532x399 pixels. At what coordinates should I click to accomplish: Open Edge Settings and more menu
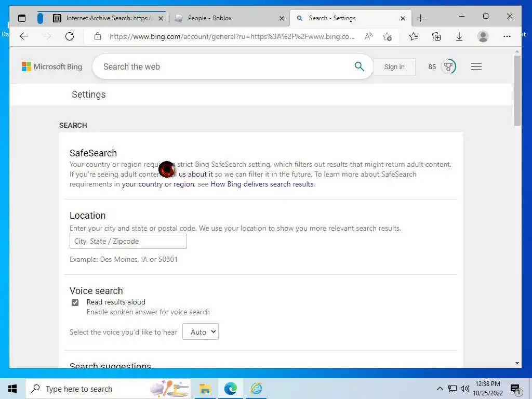pos(507,36)
